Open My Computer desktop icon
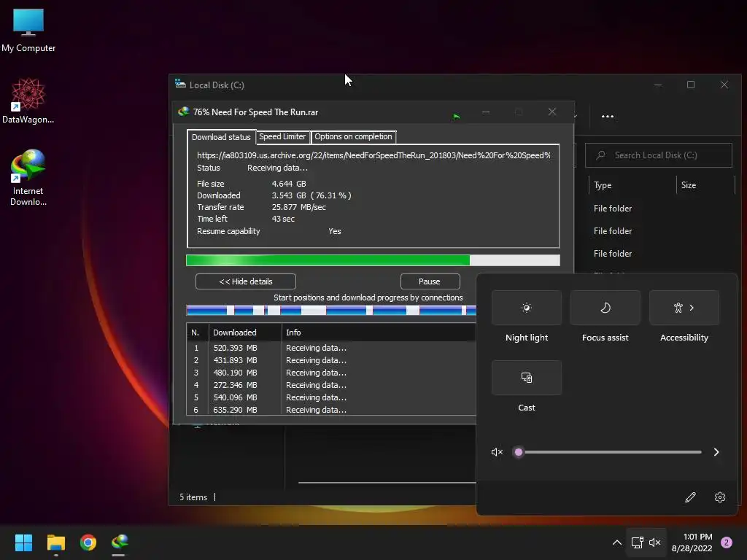Viewport: 747px width, 560px height. [28, 30]
